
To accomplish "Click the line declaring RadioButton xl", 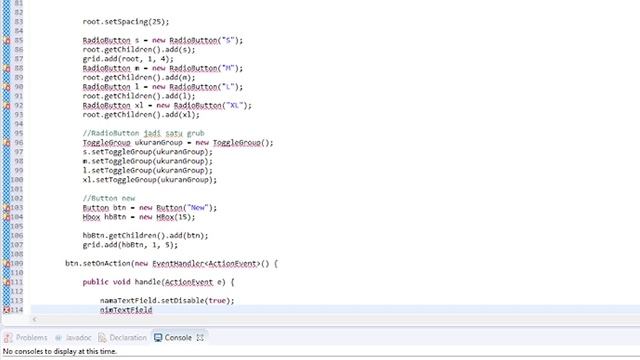I will click(167, 105).
